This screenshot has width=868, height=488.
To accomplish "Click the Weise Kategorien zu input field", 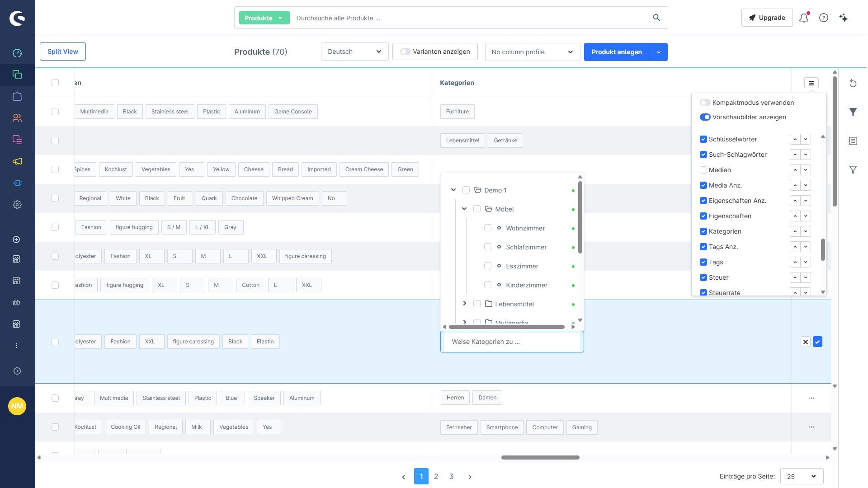I will (x=512, y=342).
